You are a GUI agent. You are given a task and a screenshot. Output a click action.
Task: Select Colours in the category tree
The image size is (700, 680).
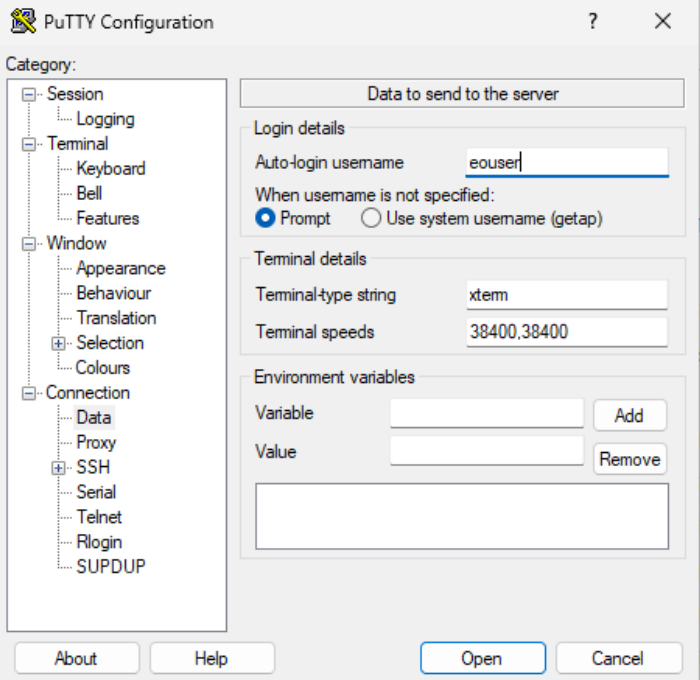point(103,368)
